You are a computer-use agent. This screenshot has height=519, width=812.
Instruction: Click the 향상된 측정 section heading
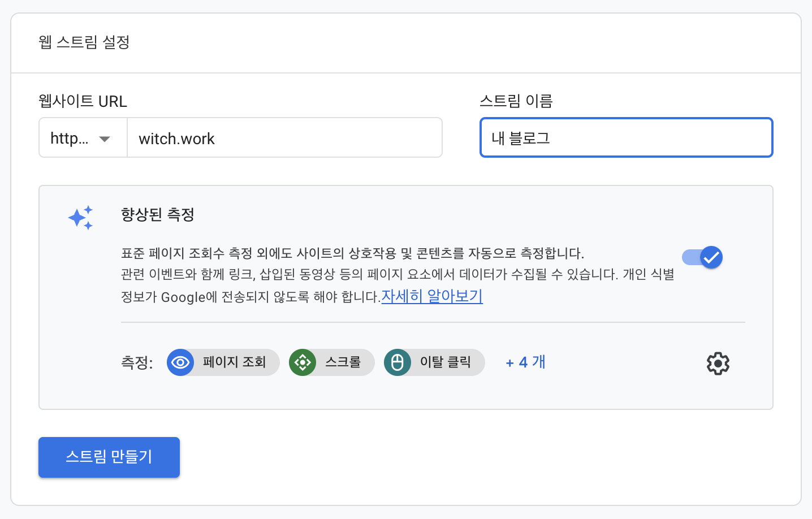pyautogui.click(x=158, y=215)
